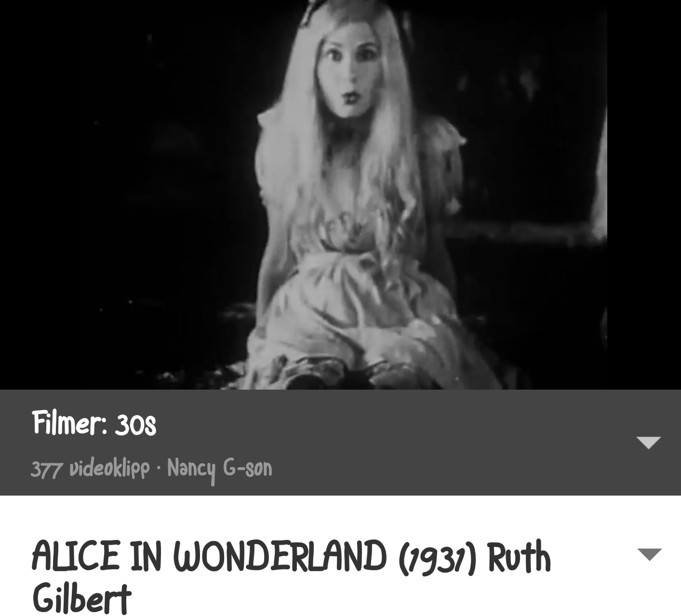This screenshot has width=681, height=616.
Task: Tap the dot separator before Nancy G-son
Action: tap(158, 467)
